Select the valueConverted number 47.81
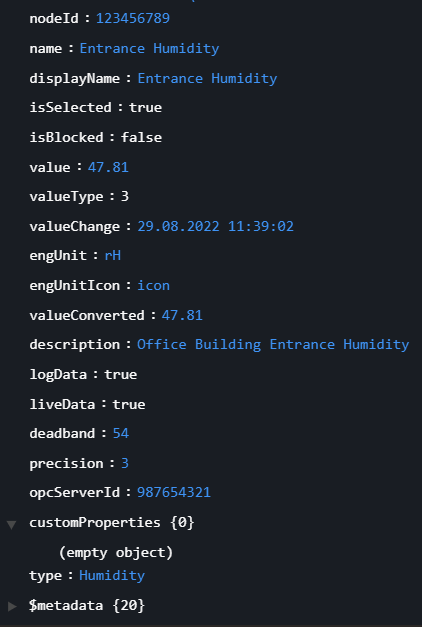 pos(182,315)
